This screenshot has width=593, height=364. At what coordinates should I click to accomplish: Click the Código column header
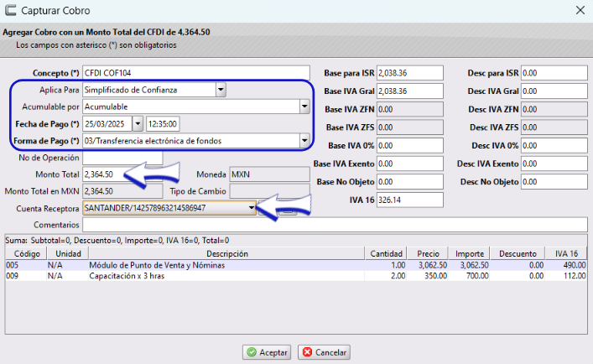[x=26, y=253]
